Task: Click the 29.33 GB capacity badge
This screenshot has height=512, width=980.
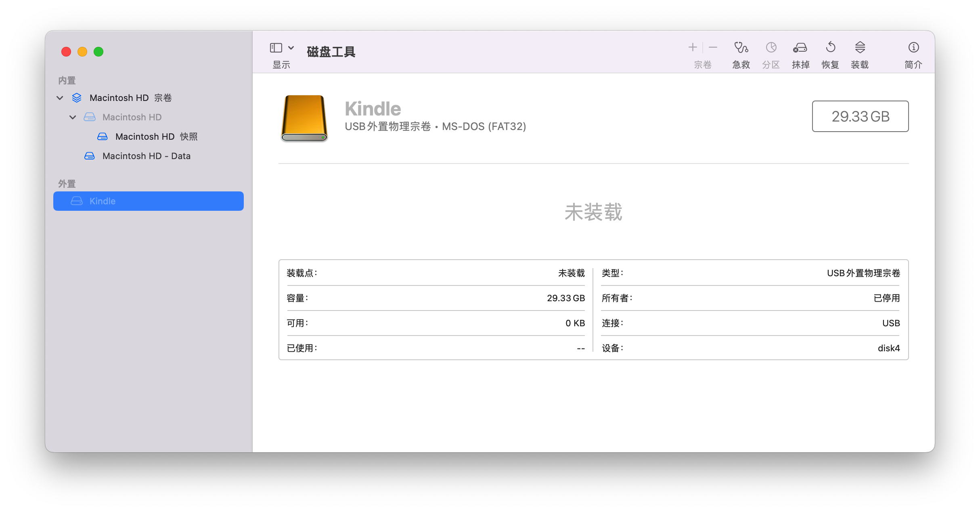Action: (860, 116)
